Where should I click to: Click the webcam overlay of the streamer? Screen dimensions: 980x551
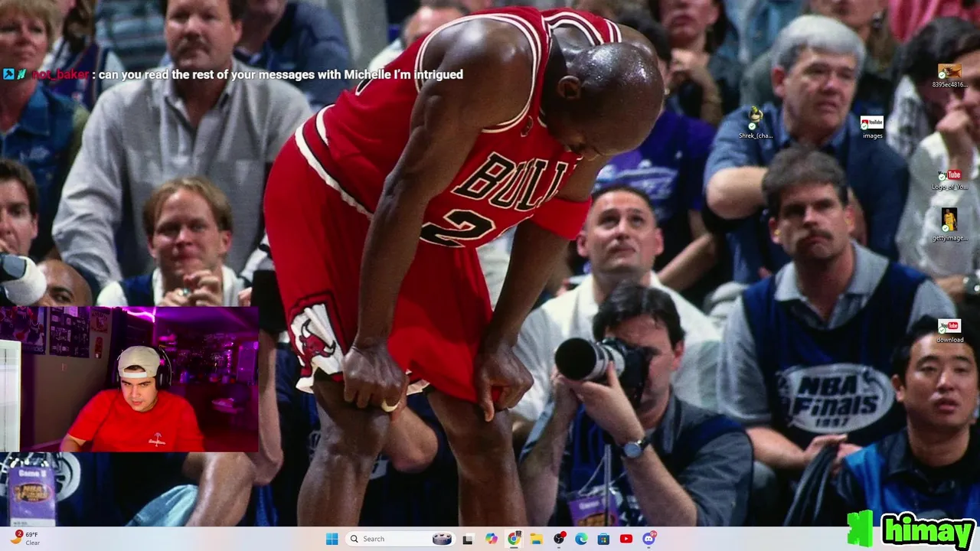(x=129, y=380)
